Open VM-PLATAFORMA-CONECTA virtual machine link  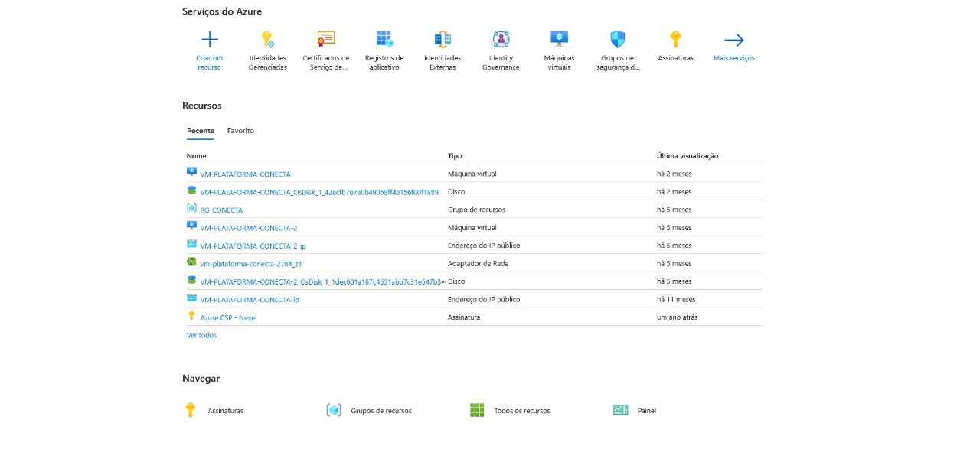coord(245,174)
